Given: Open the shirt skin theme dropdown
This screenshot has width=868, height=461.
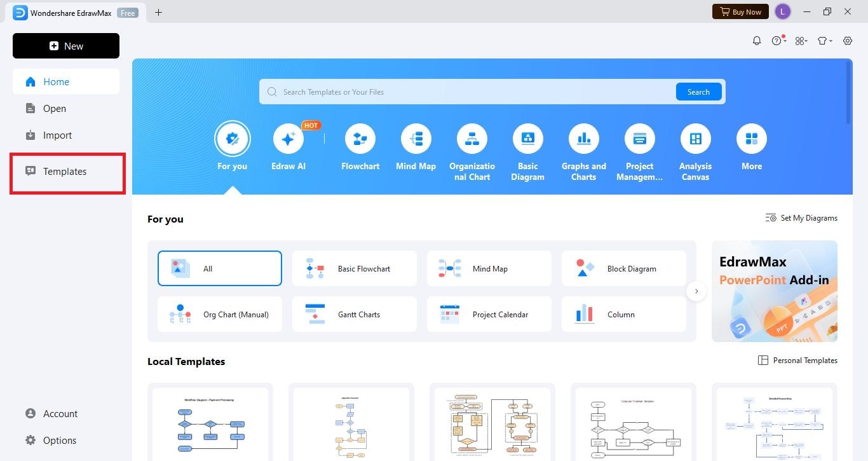Looking at the screenshot, I should pos(825,41).
